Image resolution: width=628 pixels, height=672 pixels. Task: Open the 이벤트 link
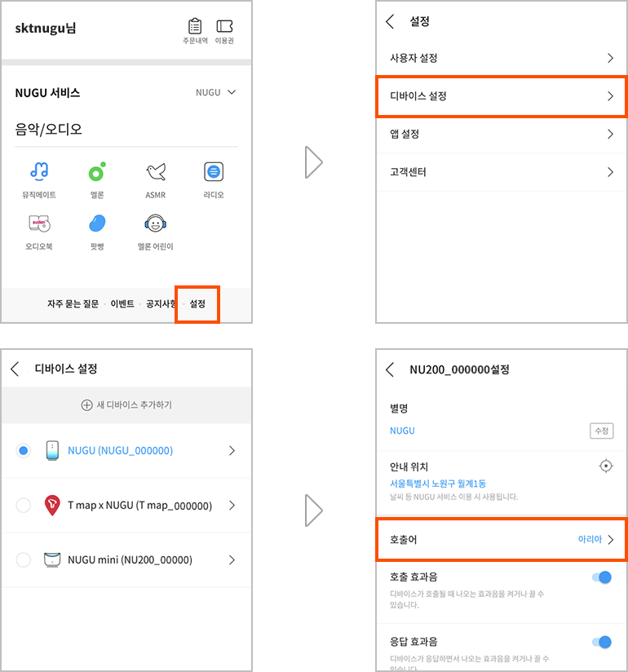point(122,304)
